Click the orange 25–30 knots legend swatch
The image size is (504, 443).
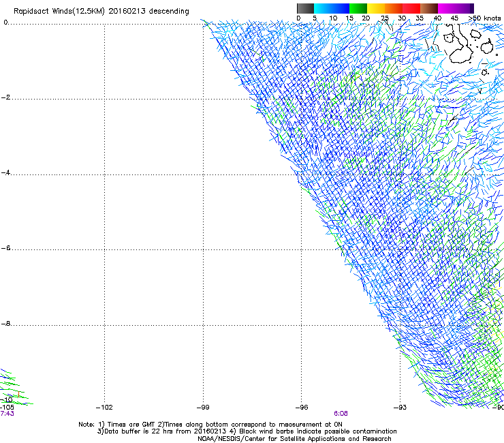click(394, 8)
